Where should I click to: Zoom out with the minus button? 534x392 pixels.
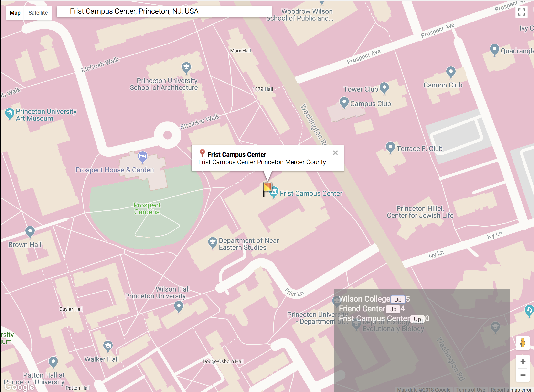[x=523, y=375]
